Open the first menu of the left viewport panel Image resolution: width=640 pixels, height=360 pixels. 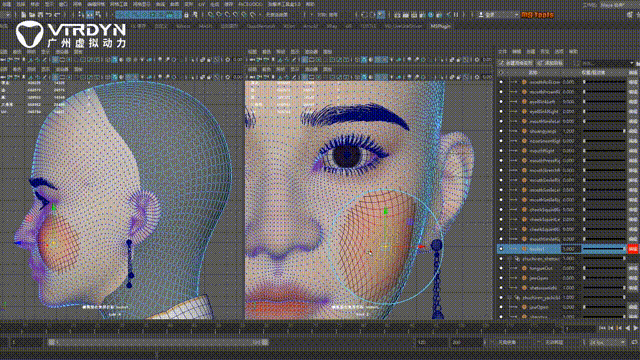coord(3,52)
